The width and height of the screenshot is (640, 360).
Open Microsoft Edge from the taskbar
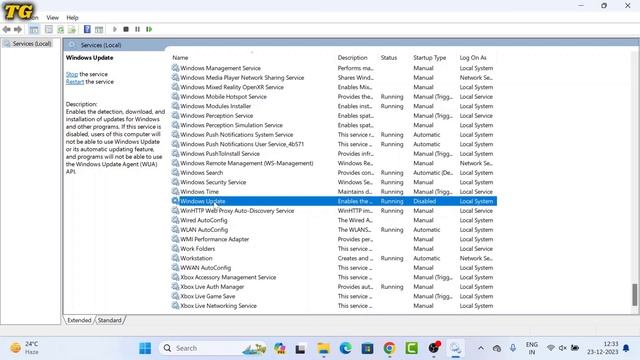point(345,348)
